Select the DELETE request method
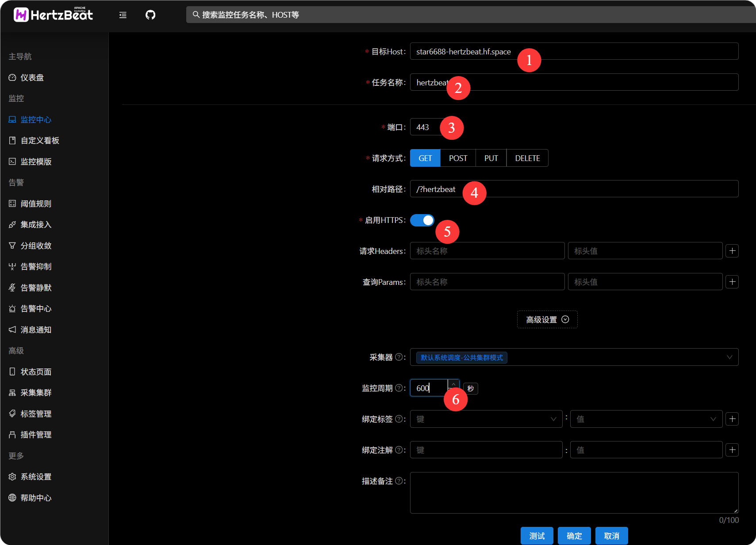 (x=527, y=158)
